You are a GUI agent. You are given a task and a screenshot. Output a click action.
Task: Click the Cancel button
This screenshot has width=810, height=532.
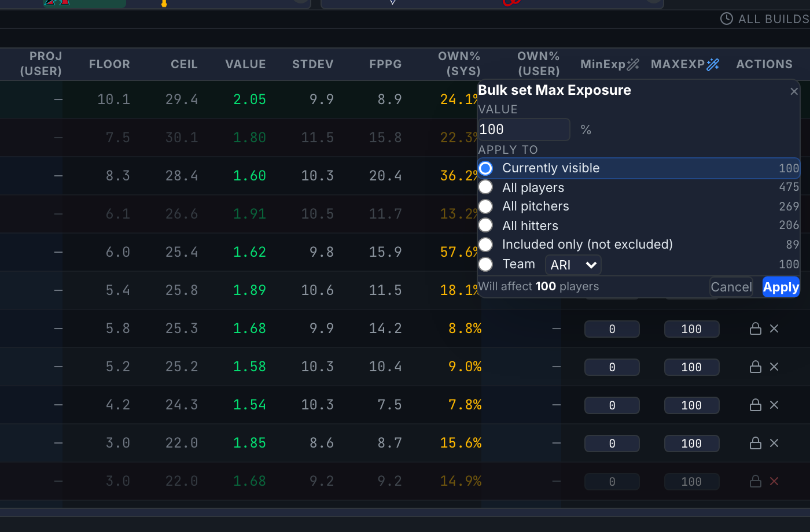(731, 287)
